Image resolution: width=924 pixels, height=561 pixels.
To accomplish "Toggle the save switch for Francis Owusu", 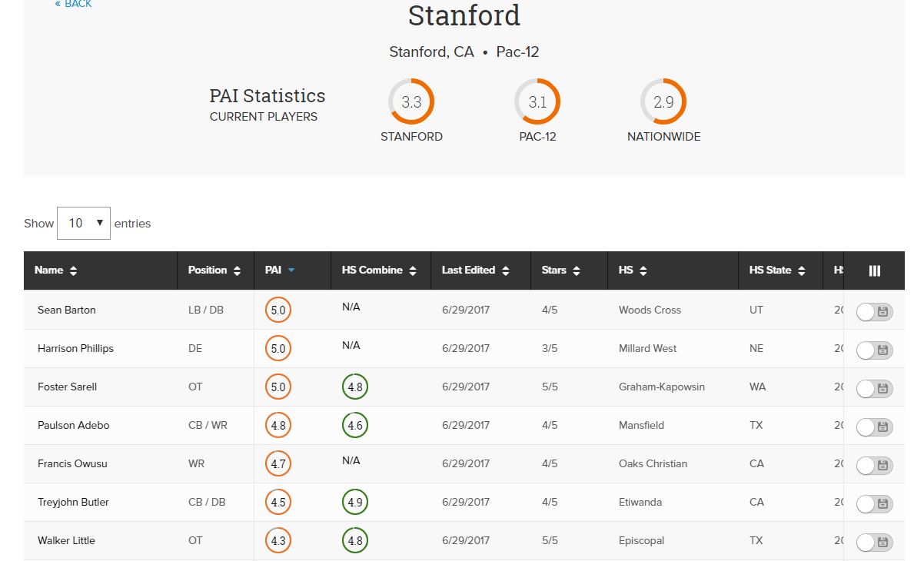I will point(875,465).
